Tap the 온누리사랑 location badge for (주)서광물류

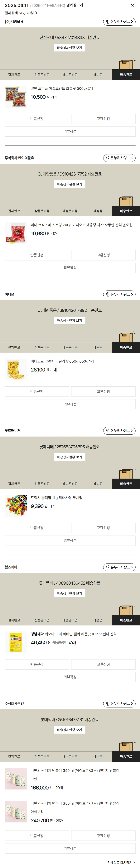point(119,22)
